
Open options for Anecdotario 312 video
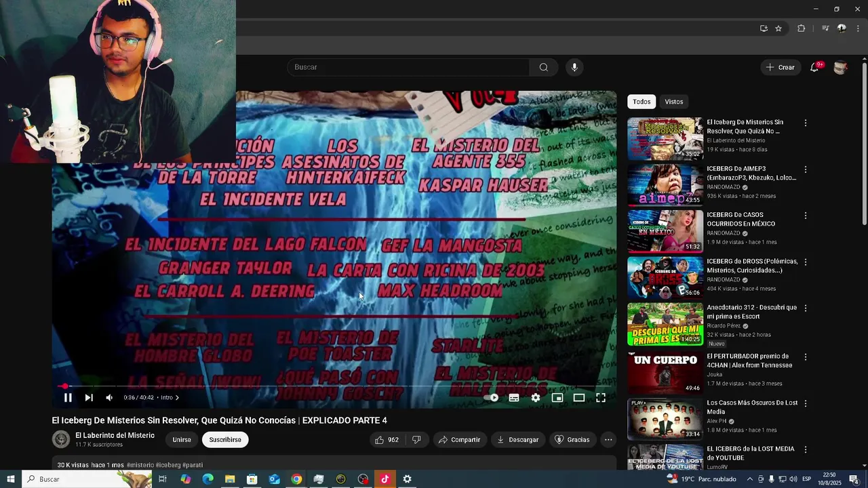806,308
